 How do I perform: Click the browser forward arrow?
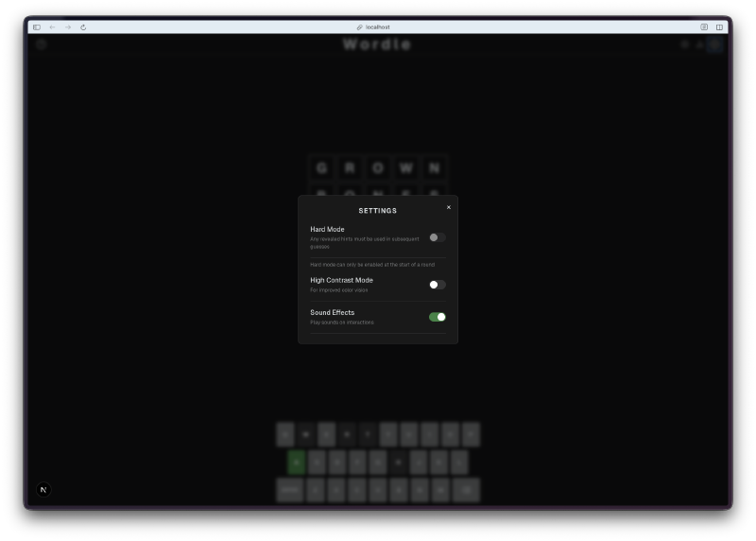(68, 27)
